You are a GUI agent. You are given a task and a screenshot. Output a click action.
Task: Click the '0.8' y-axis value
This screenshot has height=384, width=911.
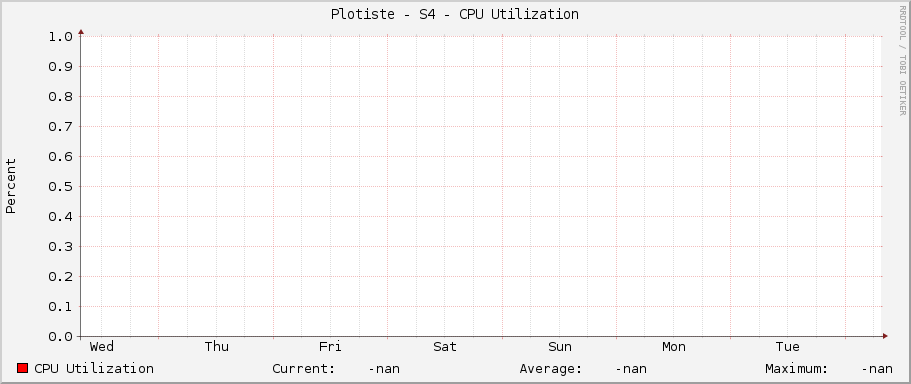click(x=61, y=96)
